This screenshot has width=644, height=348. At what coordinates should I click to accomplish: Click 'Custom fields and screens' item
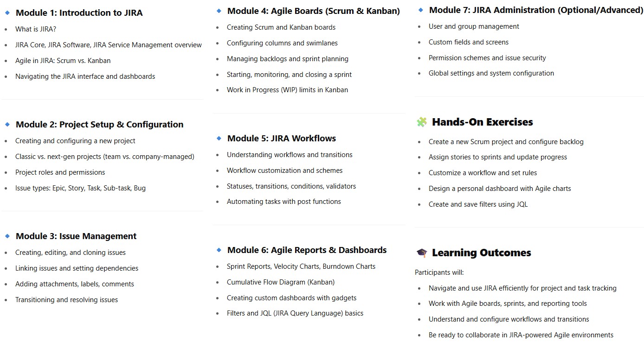point(469,42)
